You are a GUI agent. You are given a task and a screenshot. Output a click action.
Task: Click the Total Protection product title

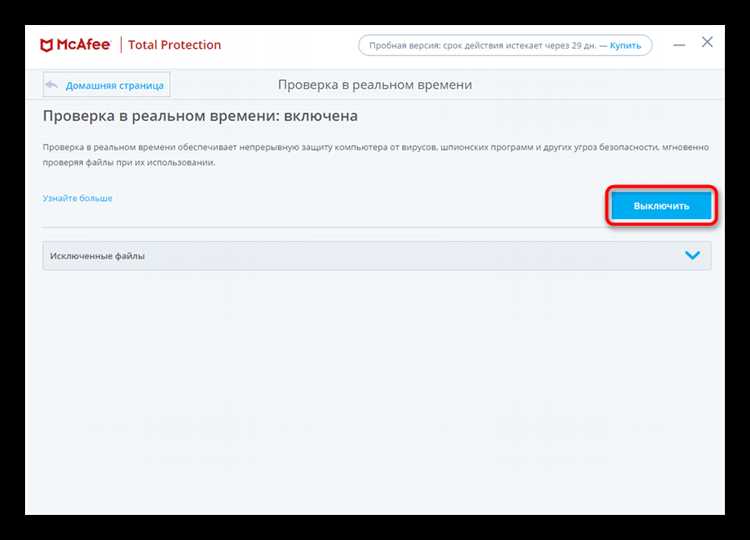[175, 45]
